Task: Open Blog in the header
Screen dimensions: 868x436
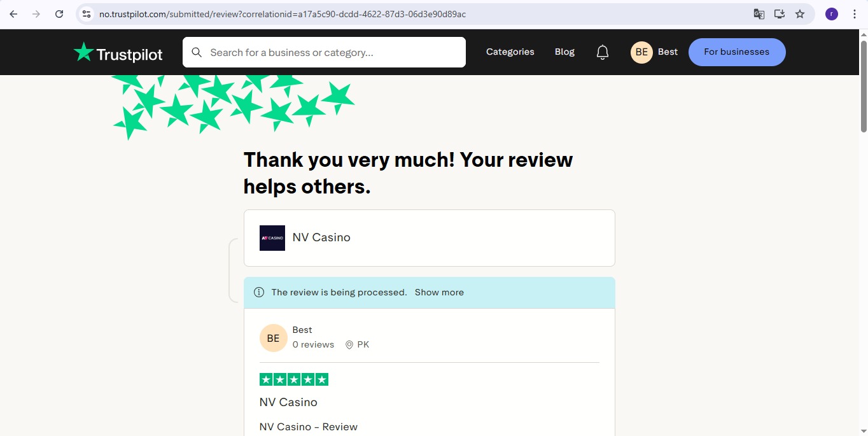Action: coord(564,52)
